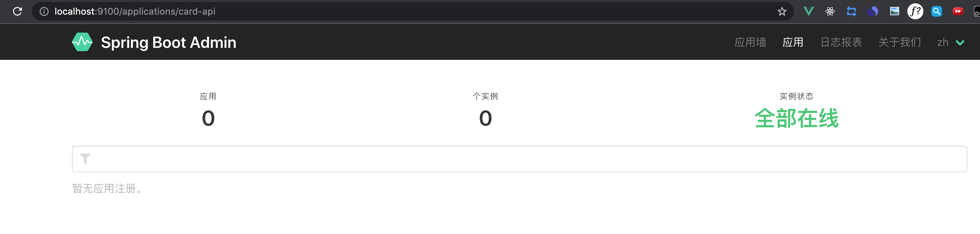Select the 应用墙 menu item

pyautogui.click(x=750, y=42)
